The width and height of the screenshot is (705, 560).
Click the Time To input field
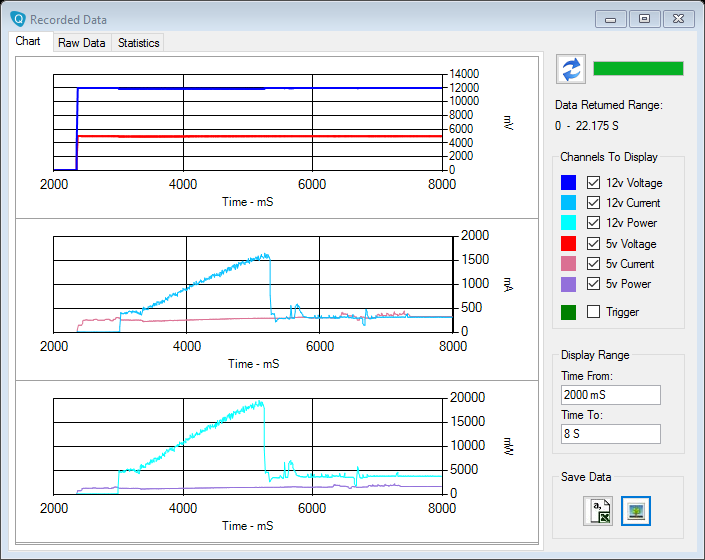coord(610,434)
